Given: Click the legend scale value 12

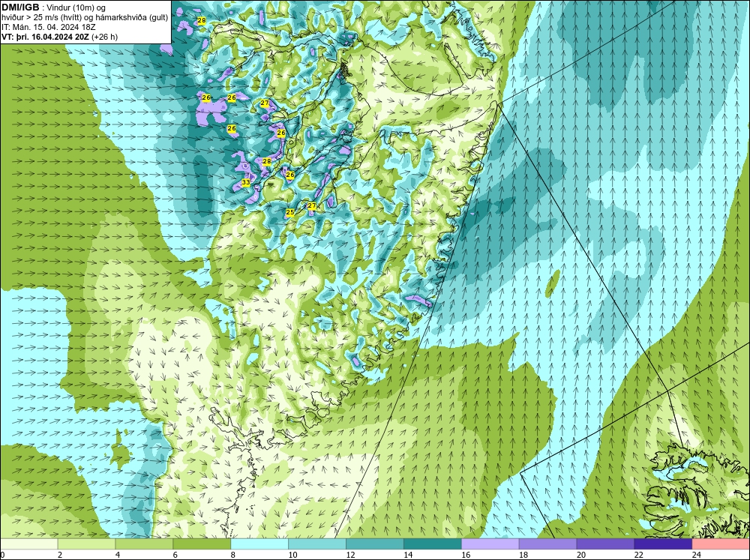Looking at the screenshot, I should tap(350, 555).
